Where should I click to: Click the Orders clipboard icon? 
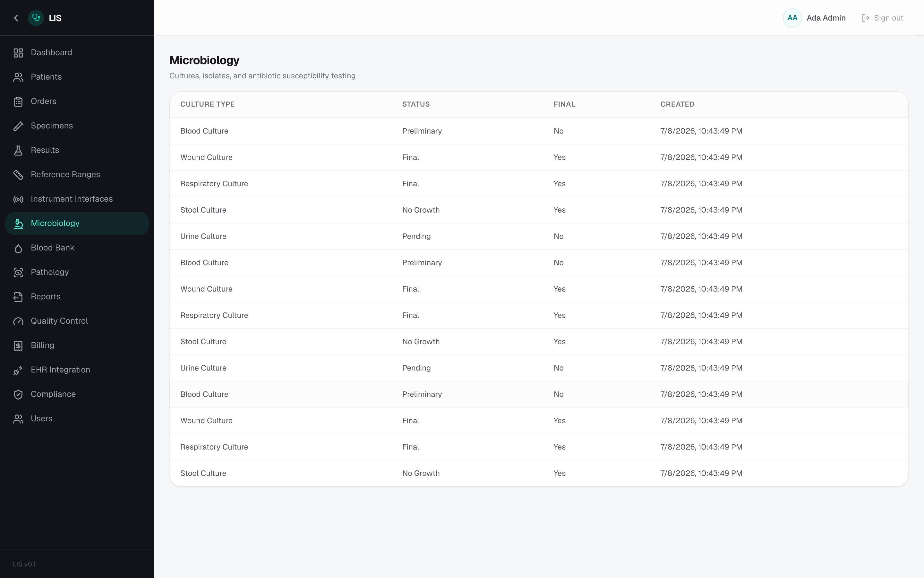click(x=18, y=102)
